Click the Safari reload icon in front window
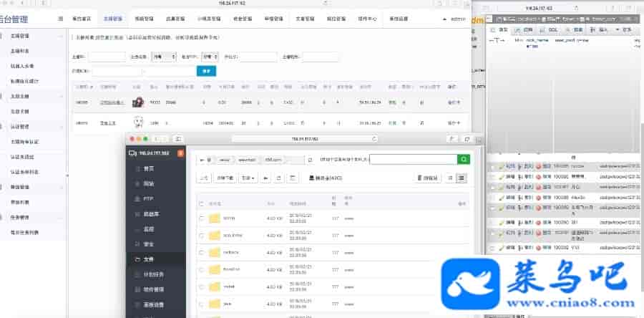The height and width of the screenshot is (318, 644). click(374, 138)
